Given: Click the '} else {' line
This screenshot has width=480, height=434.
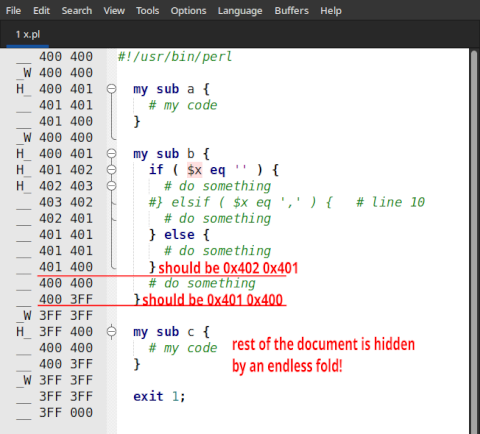Looking at the screenshot, I should (179, 235).
